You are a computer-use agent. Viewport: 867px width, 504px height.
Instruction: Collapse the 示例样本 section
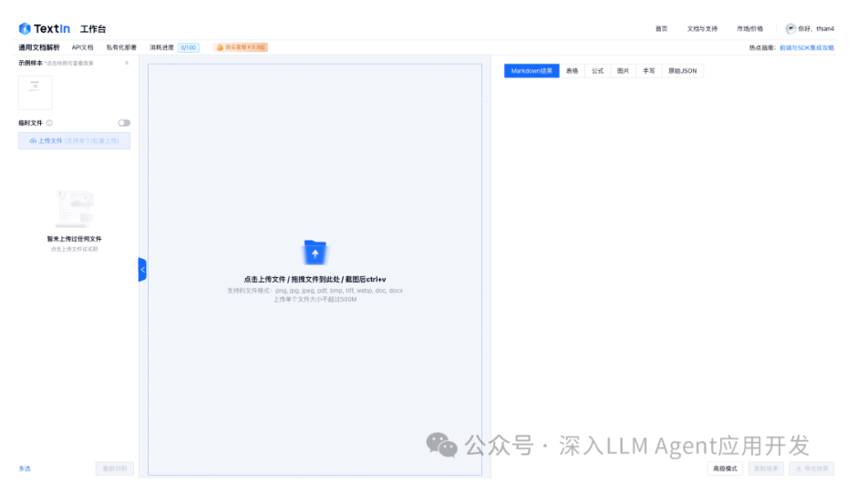[127, 63]
